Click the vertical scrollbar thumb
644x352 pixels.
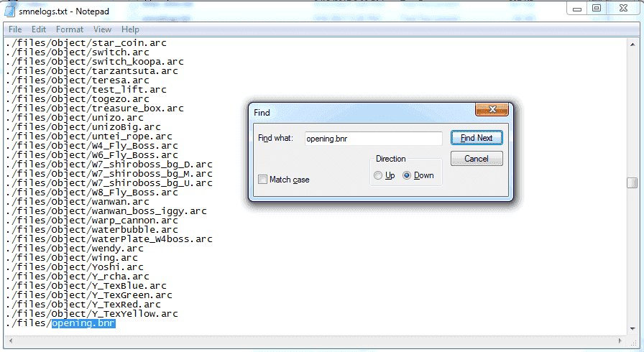click(x=632, y=182)
